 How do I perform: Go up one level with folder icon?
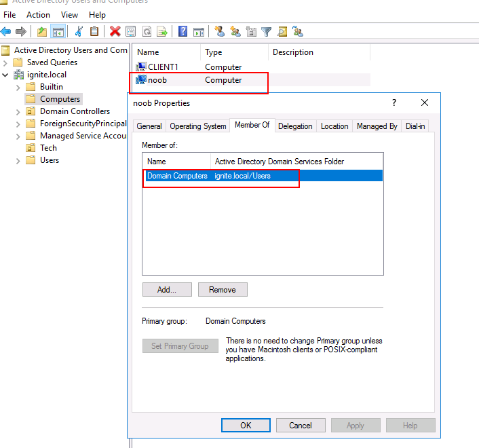pyautogui.click(x=42, y=31)
